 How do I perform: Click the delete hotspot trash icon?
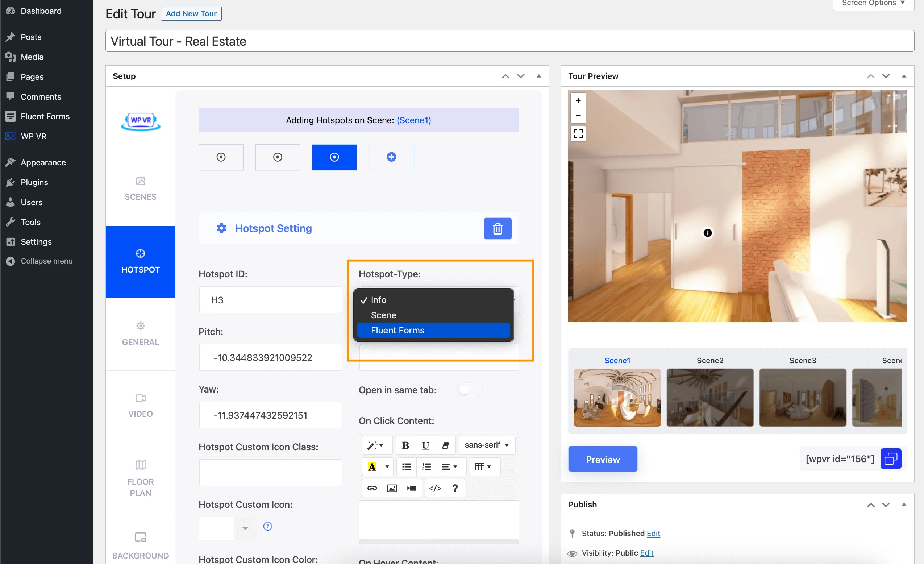[498, 228]
